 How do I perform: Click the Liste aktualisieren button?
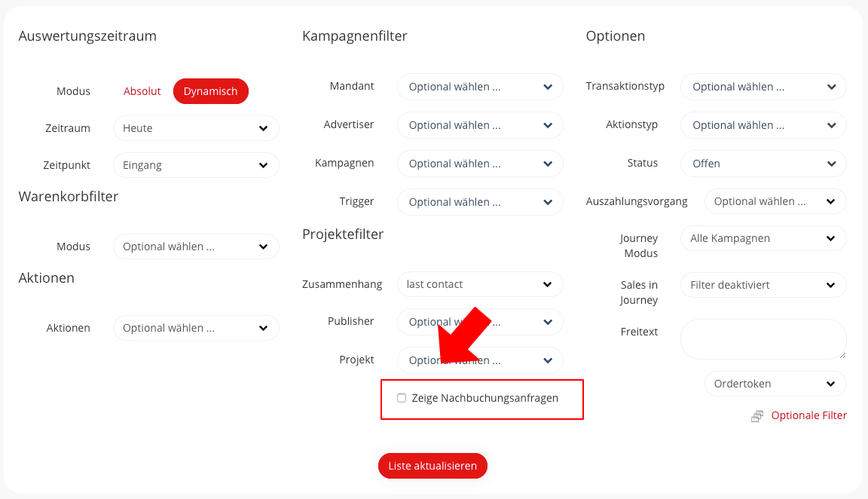coord(432,466)
